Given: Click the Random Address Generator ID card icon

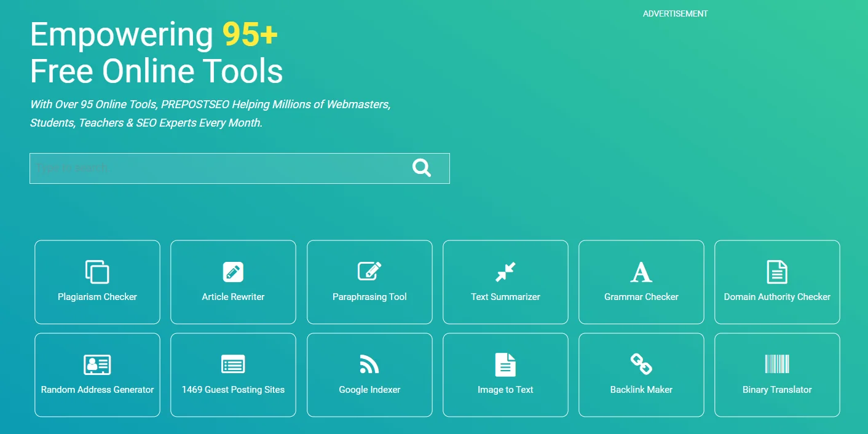Looking at the screenshot, I should coord(97,365).
